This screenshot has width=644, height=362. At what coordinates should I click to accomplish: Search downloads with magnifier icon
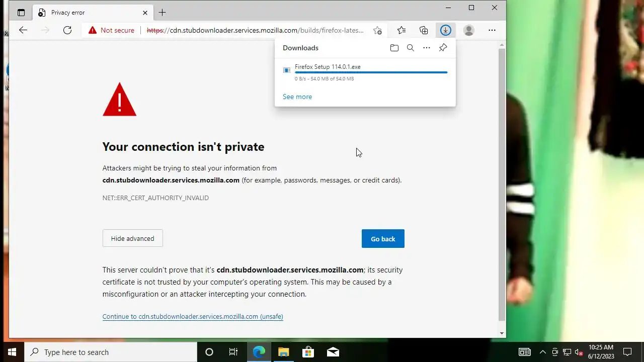pyautogui.click(x=411, y=48)
